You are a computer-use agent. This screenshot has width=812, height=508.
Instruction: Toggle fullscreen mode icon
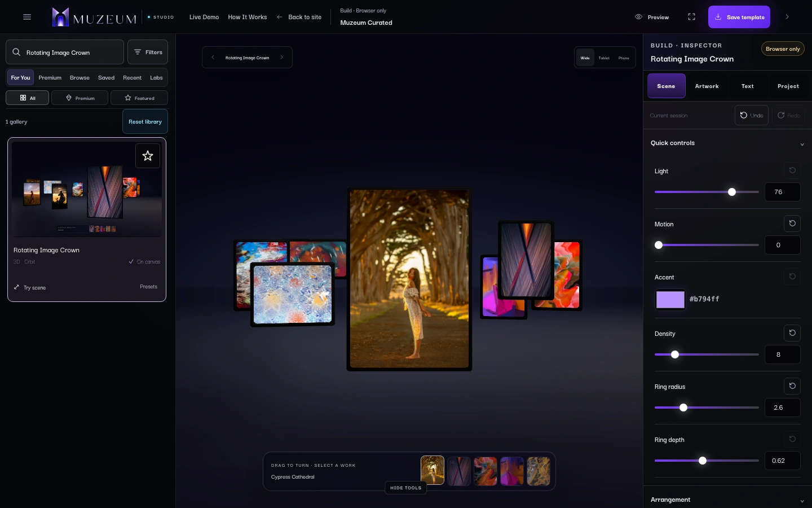(x=691, y=17)
